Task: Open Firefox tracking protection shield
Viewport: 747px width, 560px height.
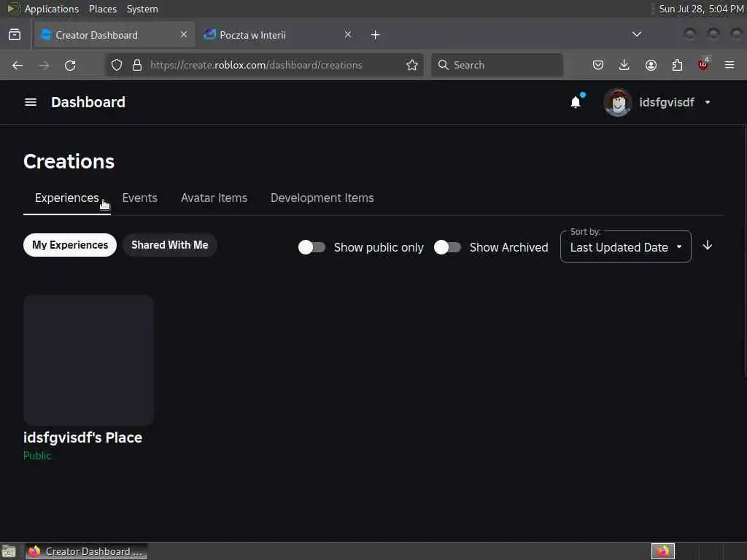Action: coord(117,65)
